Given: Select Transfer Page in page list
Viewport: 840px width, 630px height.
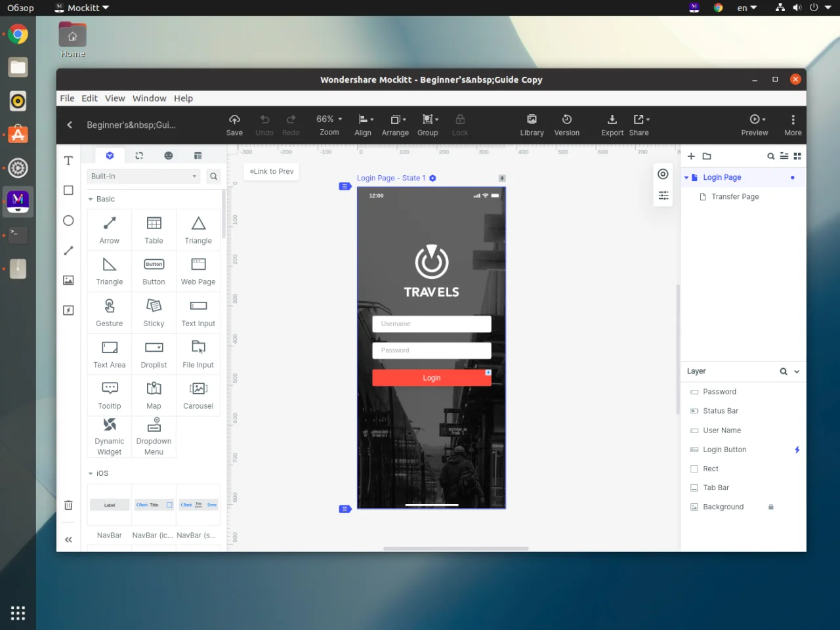Looking at the screenshot, I should tap(734, 197).
